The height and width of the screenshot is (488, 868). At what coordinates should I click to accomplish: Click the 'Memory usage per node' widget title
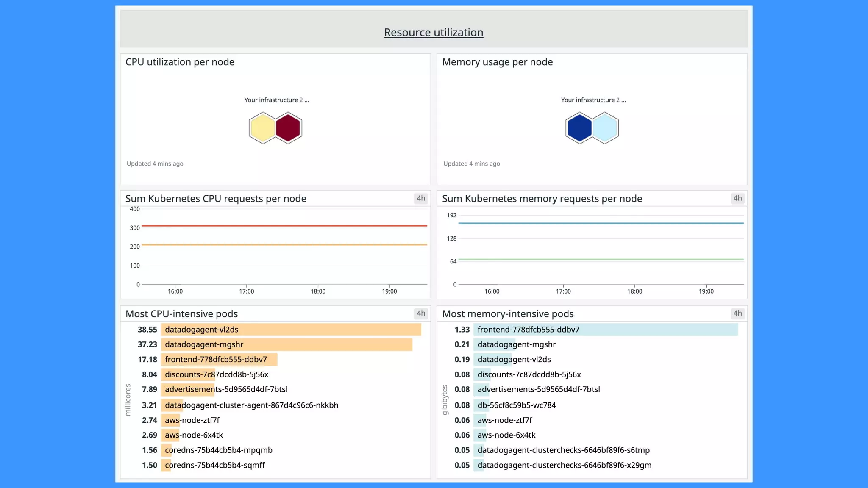497,62
